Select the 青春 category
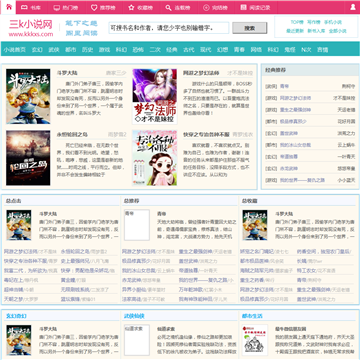 (x=239, y=50)
